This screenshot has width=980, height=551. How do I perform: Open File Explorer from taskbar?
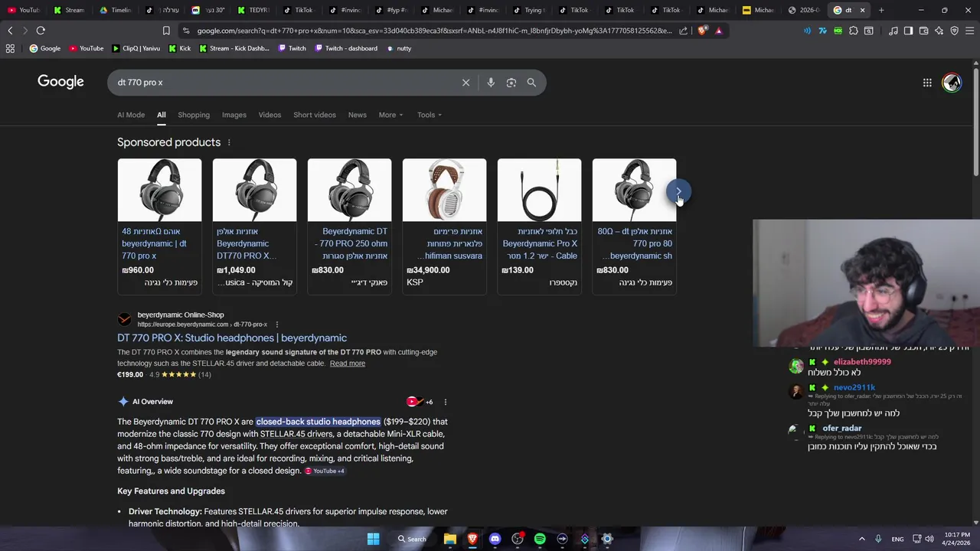pyautogui.click(x=450, y=539)
